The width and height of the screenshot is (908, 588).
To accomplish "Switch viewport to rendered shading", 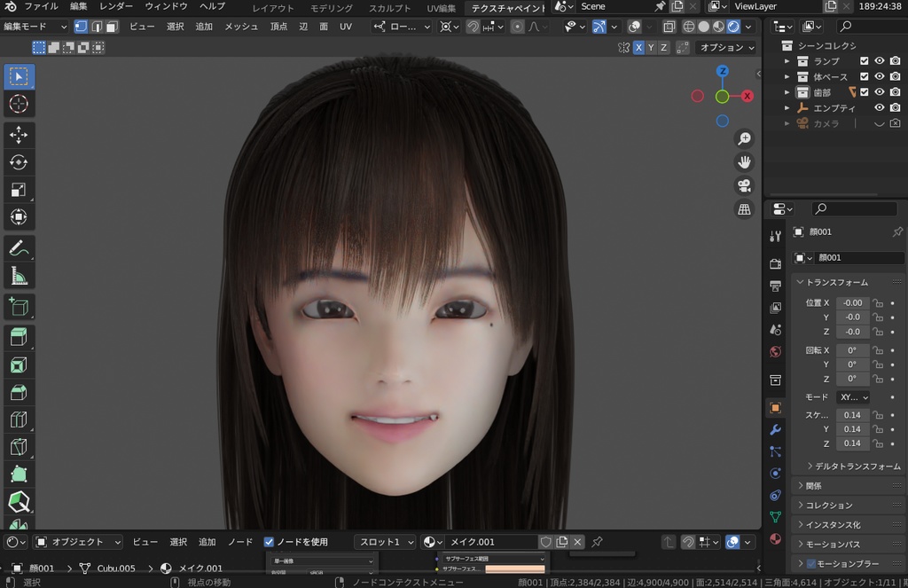I will pyautogui.click(x=733, y=27).
